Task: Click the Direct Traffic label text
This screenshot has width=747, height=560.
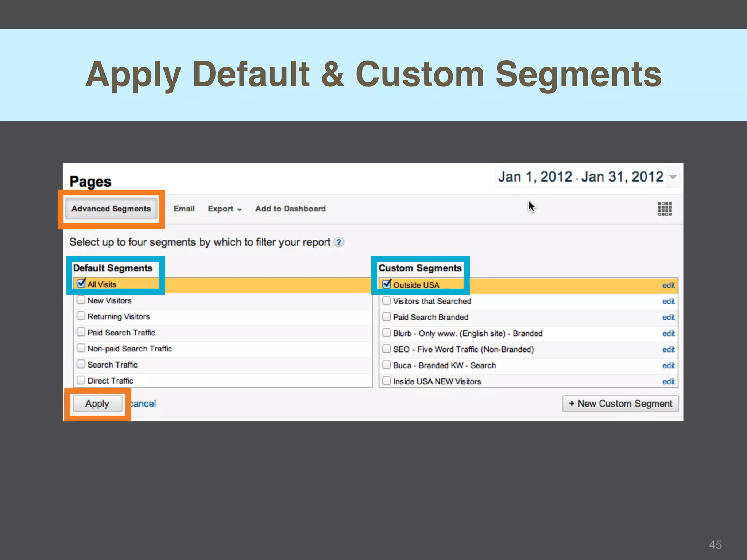Action: pyautogui.click(x=110, y=381)
